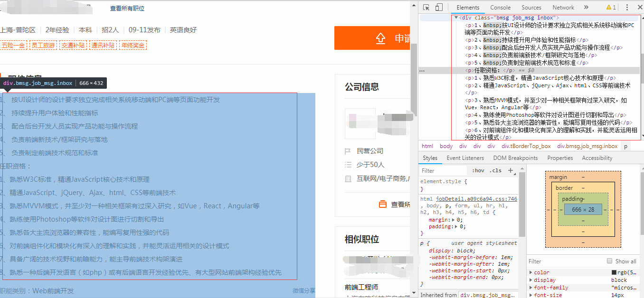Viewport: 644px width, 298px height.
Task: Toggle the .cls classes button
Action: [495, 170]
